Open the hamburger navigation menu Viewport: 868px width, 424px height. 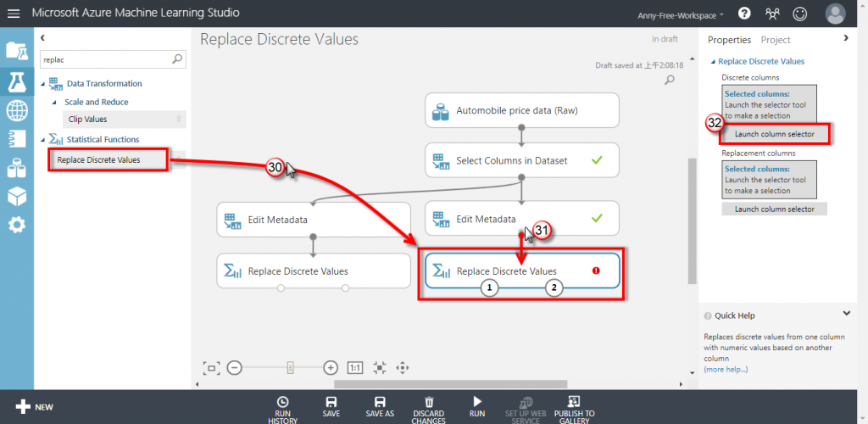tap(14, 14)
